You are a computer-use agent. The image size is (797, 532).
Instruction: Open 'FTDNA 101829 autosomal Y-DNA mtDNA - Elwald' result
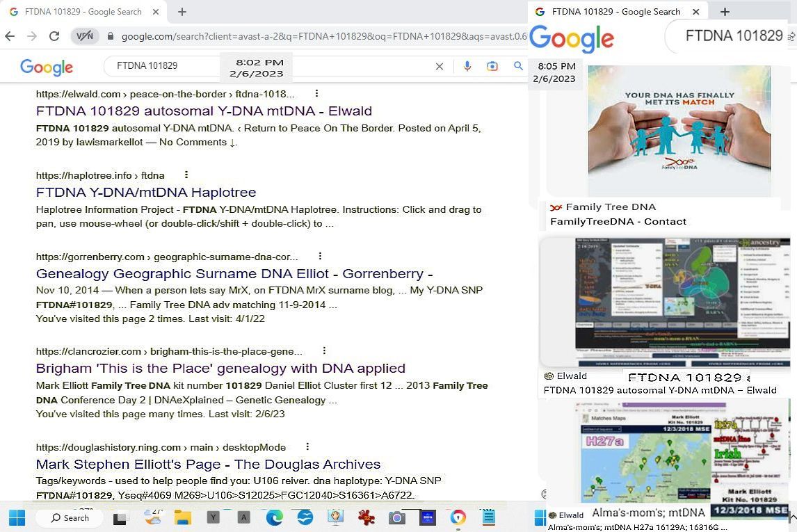[x=204, y=111]
